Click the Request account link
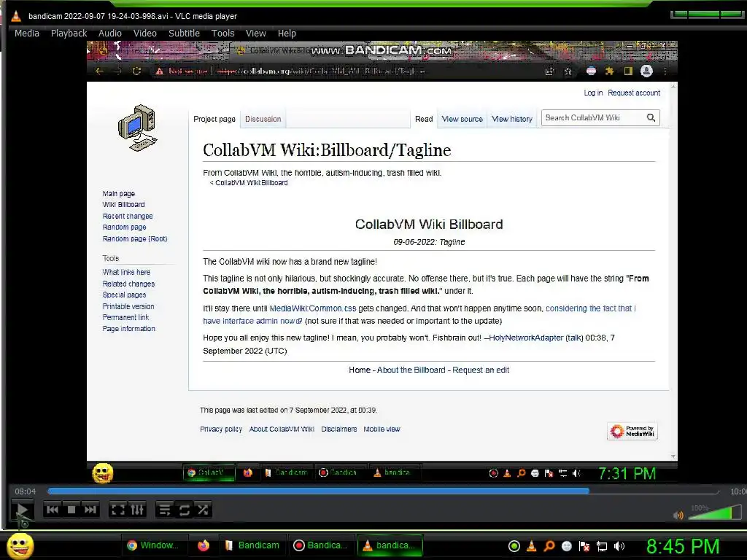Screen dimensions: 747x560 pos(634,93)
